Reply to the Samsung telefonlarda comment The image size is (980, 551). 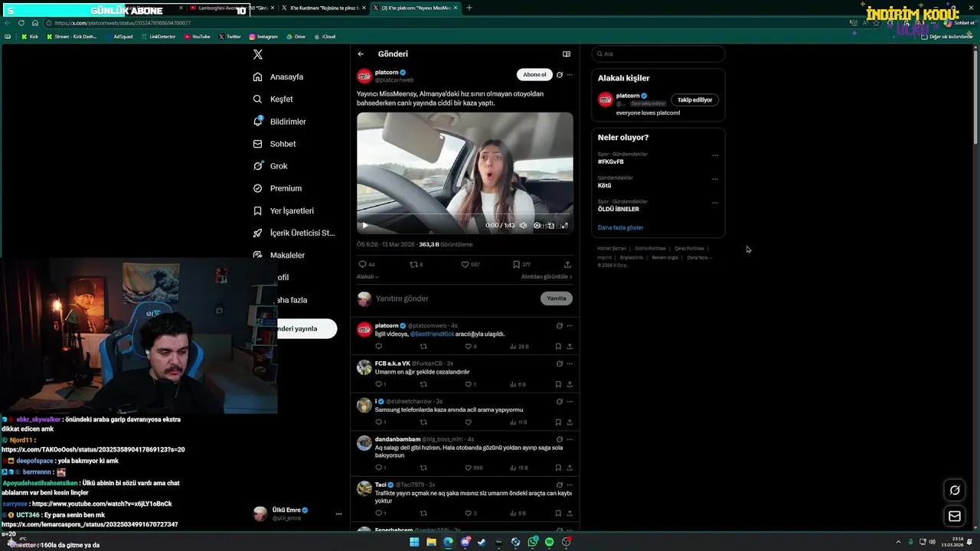[381, 422]
